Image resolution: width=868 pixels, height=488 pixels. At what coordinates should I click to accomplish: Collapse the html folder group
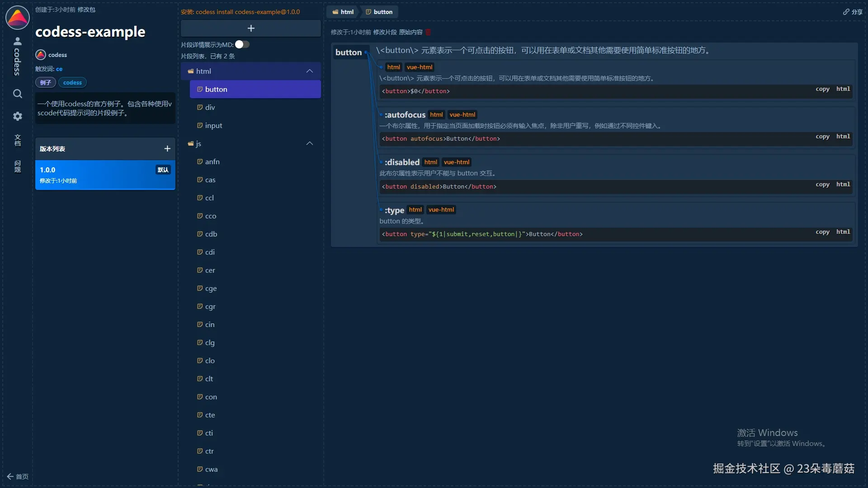[310, 71]
